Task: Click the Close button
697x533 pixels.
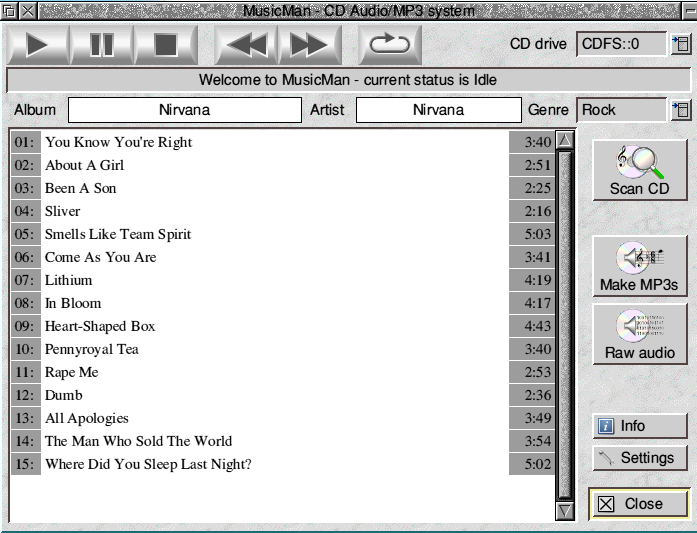Action: coord(640,504)
